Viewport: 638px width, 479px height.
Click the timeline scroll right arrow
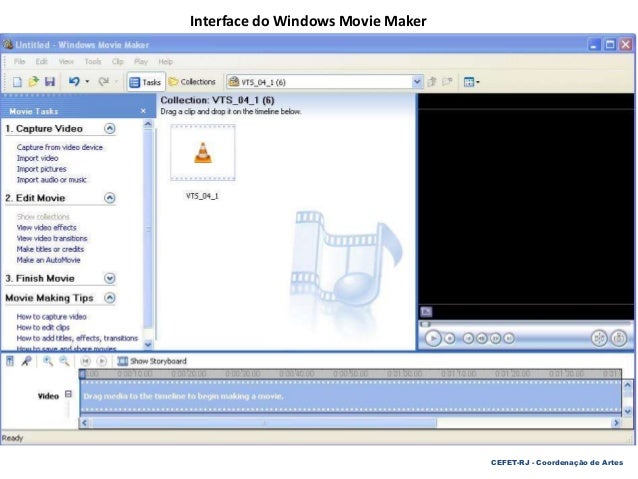616,423
